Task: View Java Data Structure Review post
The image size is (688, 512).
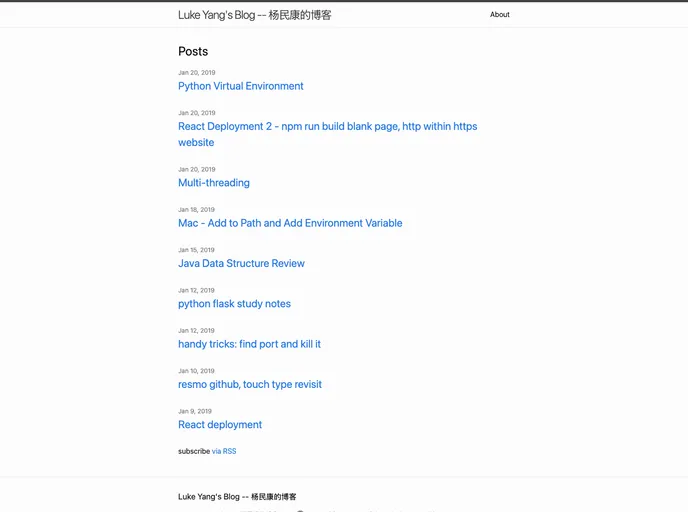Action: [241, 264]
